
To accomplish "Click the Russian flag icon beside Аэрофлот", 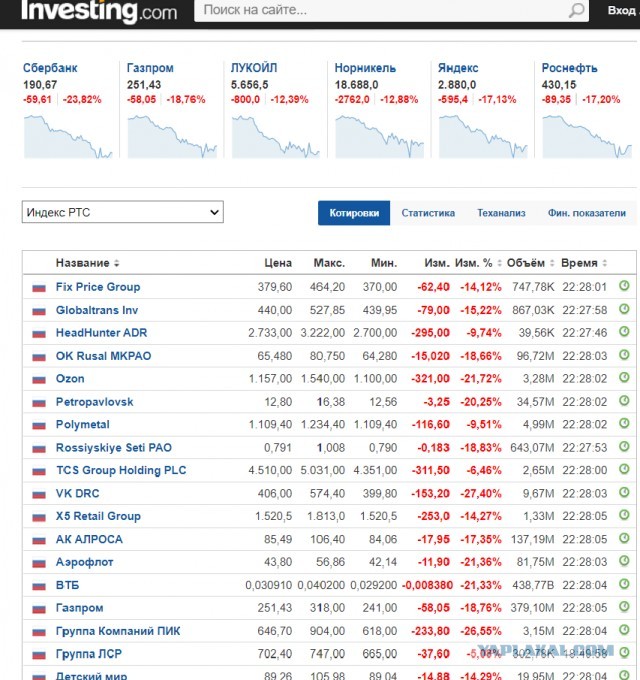I will (x=39, y=563).
